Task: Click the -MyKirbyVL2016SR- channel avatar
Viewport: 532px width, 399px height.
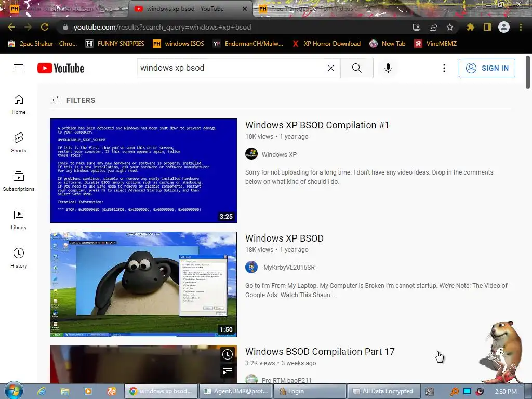Action: 251,268
